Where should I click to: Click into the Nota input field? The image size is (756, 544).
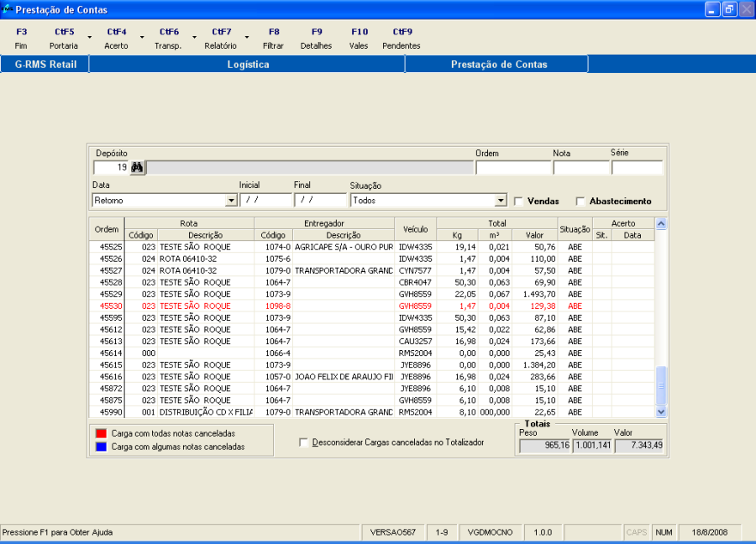click(580, 168)
